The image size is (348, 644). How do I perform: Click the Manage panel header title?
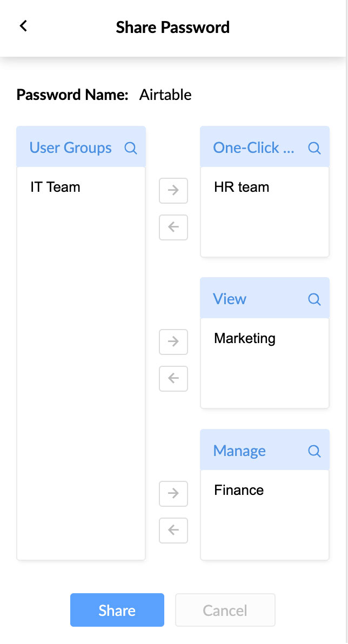pos(239,451)
